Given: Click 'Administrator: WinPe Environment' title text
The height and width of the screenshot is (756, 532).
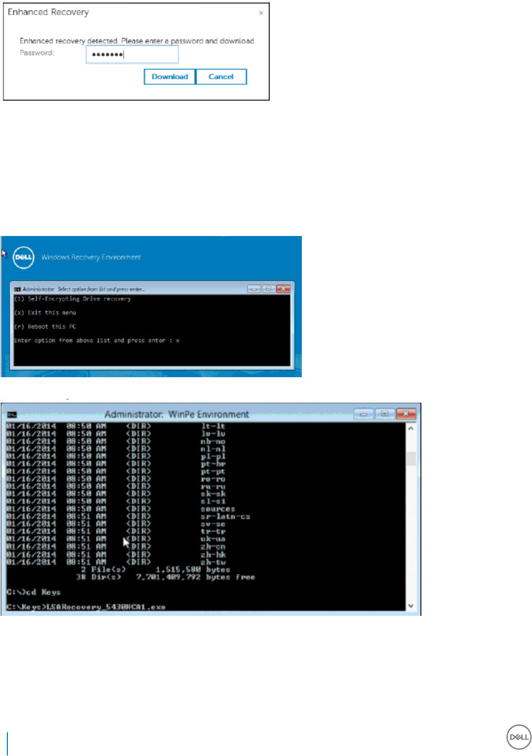Looking at the screenshot, I should [177, 415].
